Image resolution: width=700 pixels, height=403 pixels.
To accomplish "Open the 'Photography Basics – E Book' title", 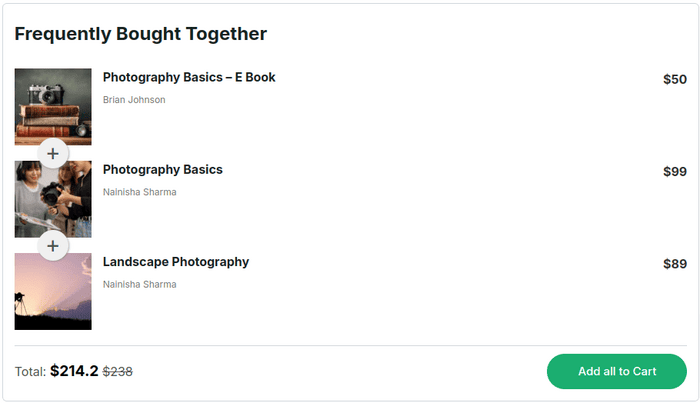I will tap(189, 77).
